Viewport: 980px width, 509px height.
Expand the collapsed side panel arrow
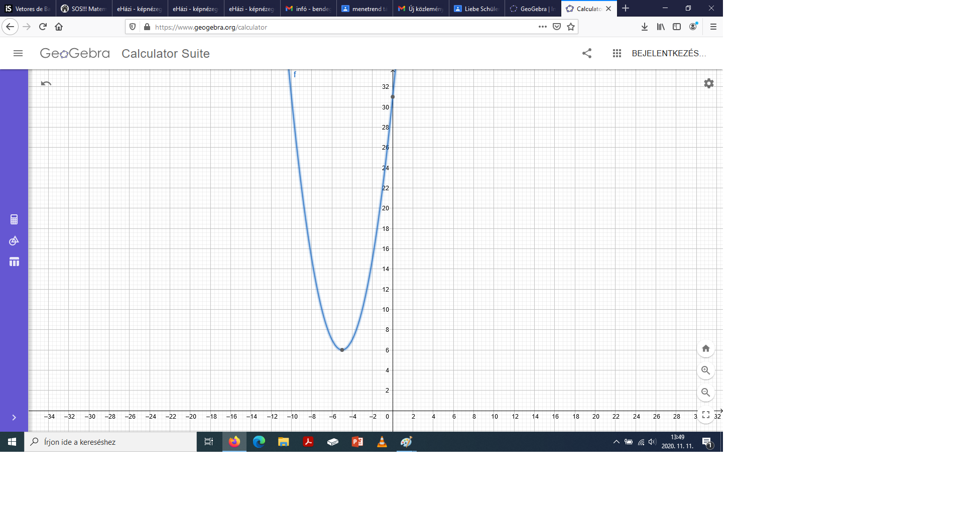[14, 418]
